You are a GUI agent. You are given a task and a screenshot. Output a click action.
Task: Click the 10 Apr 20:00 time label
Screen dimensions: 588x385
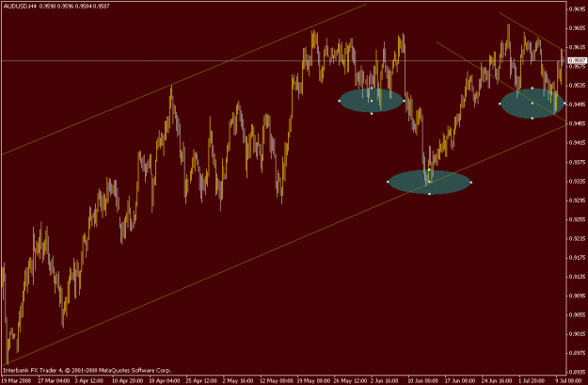click(x=126, y=381)
